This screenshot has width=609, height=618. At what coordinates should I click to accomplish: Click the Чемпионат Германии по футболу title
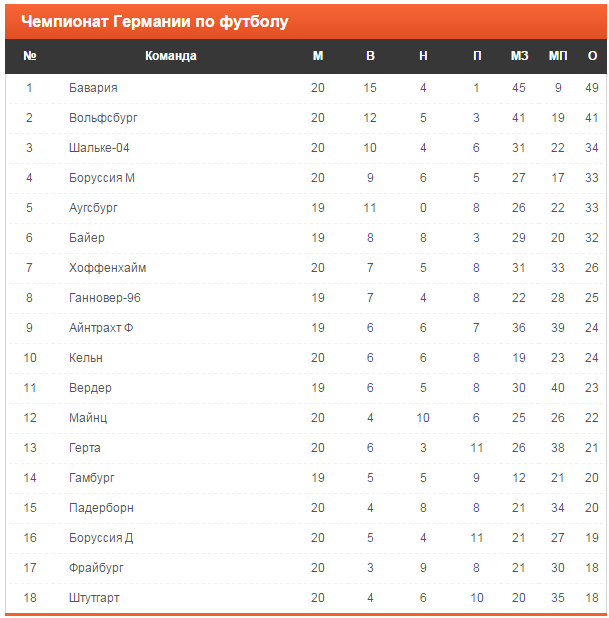[x=155, y=22]
